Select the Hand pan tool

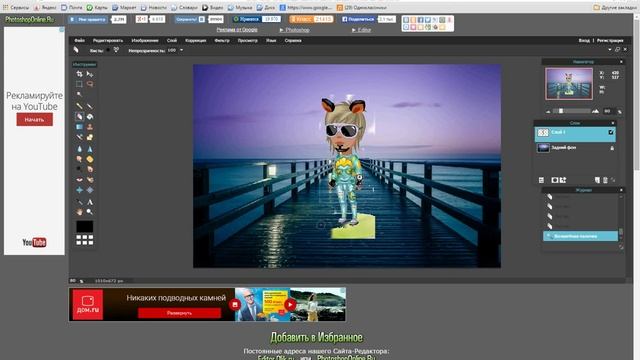(79, 212)
